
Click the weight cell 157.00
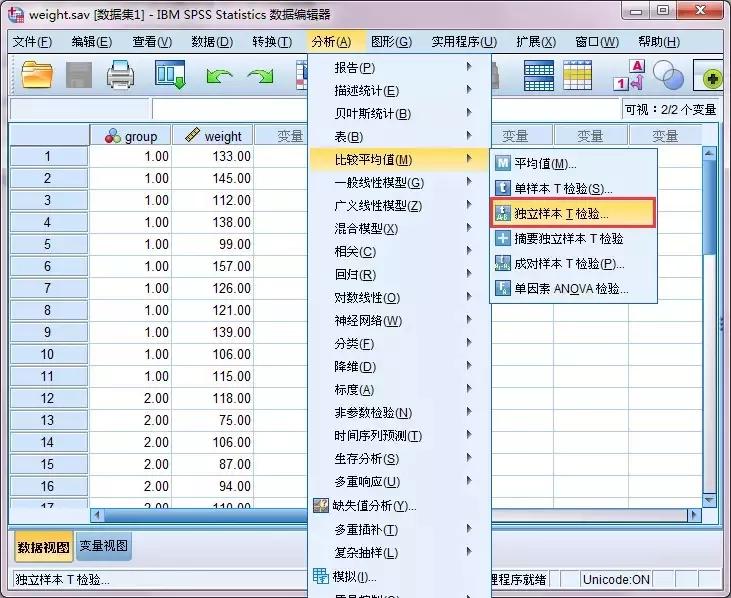pos(213,266)
